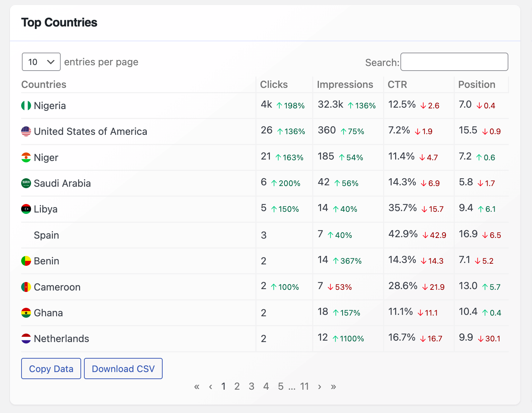Jump to last page double-right arrow
Screen dimensions: 532x413
pyautogui.click(x=333, y=387)
